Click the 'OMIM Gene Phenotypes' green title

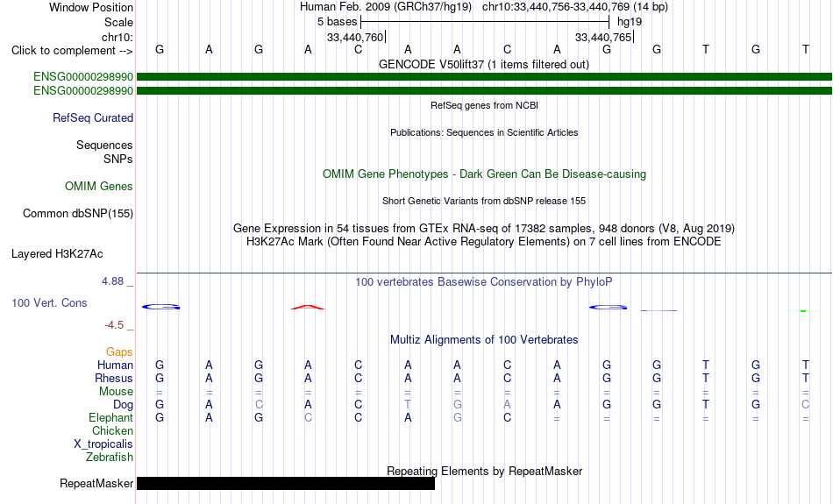[485, 174]
